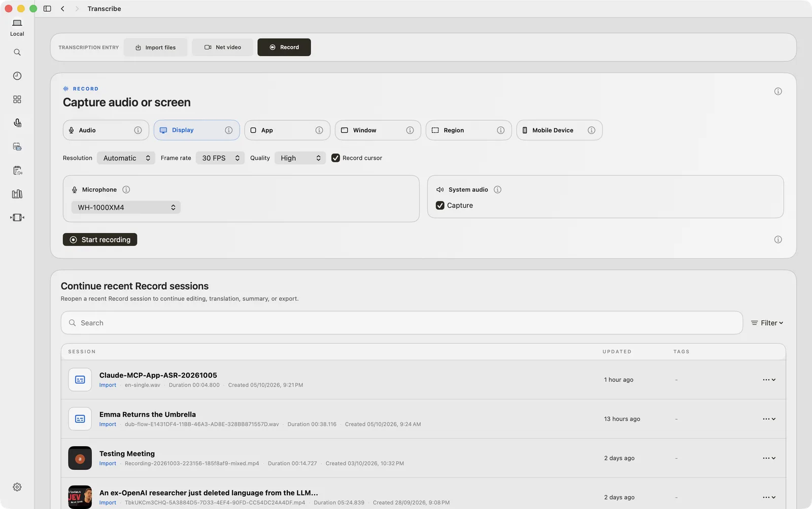Expand the Filter menu
812x509 pixels.
767,323
